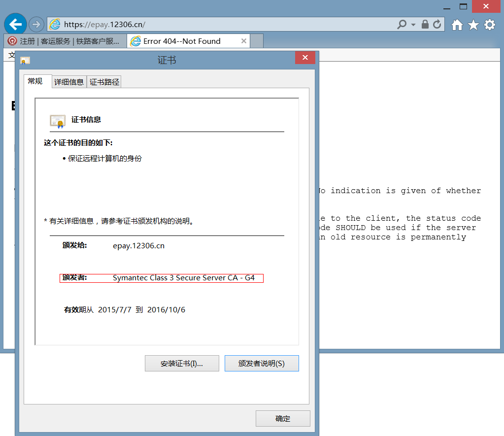
Task: Close the 证书 dialog with the red X
Action: 305,58
